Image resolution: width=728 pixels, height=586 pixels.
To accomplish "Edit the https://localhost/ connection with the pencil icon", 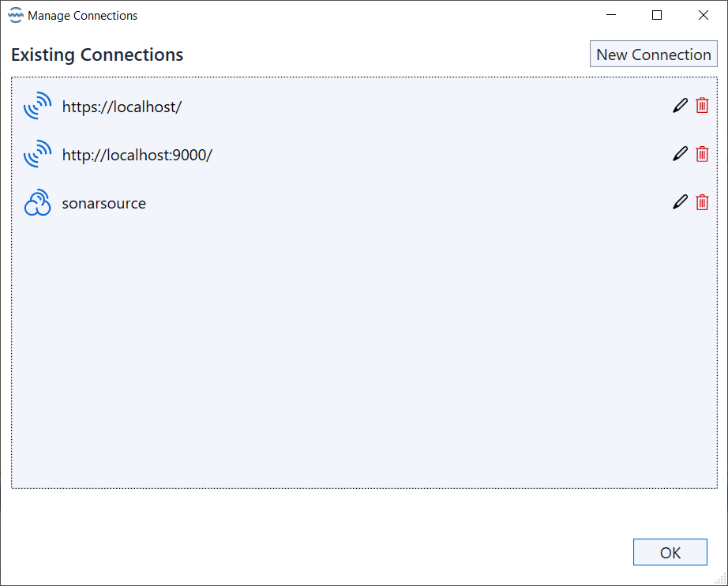I will [x=680, y=105].
